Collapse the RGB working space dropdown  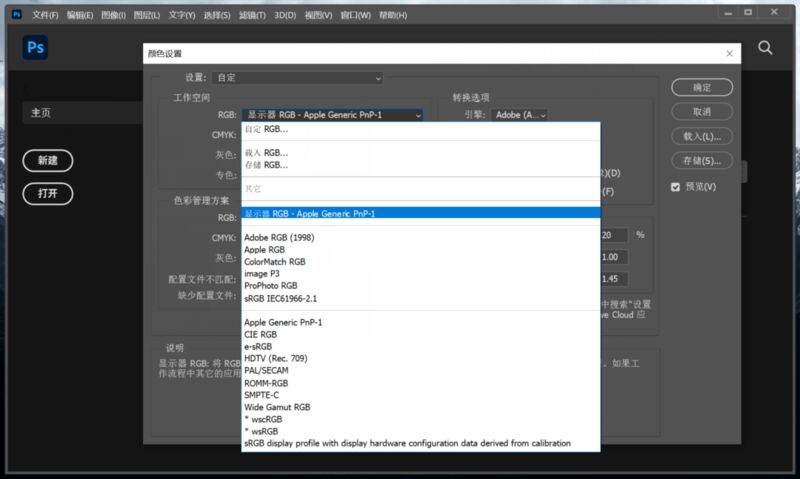(x=332, y=115)
